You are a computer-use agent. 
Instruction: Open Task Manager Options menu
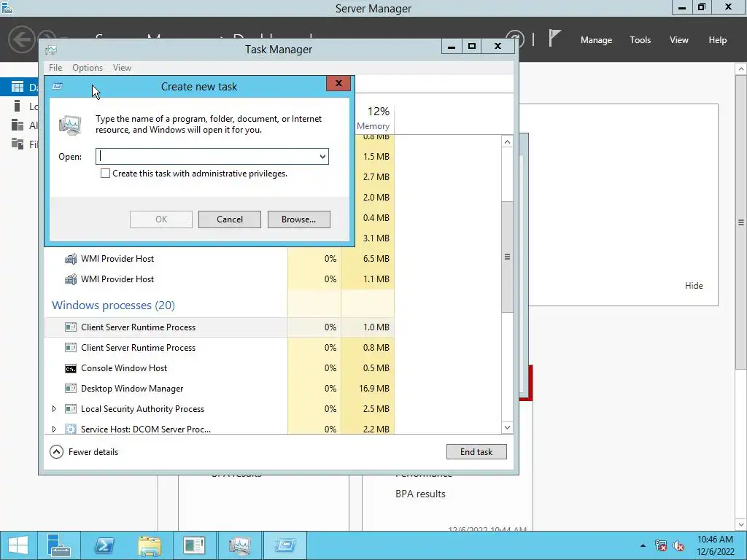click(x=88, y=68)
